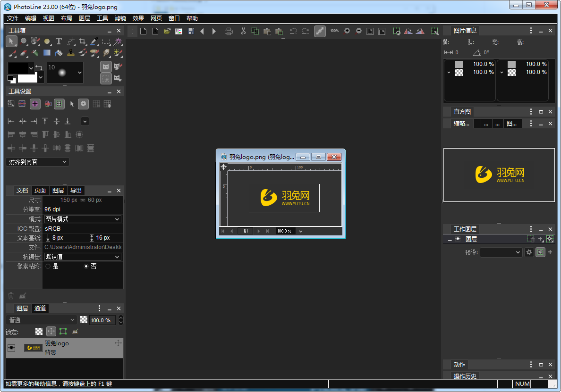The width and height of the screenshot is (561, 392).
Task: Toggle the quick mask cat button
Action: [x=106, y=67]
